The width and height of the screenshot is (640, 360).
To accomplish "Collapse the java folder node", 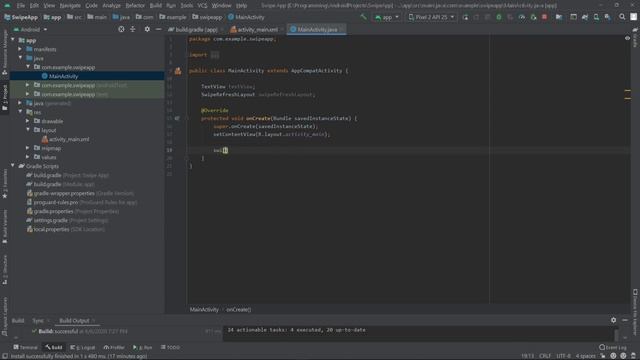I will [20, 58].
